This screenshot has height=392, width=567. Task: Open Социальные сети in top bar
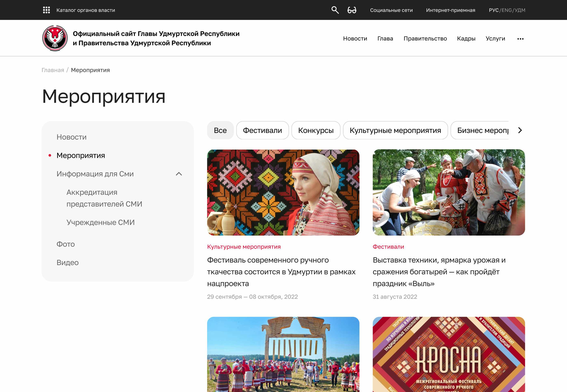[x=391, y=10]
